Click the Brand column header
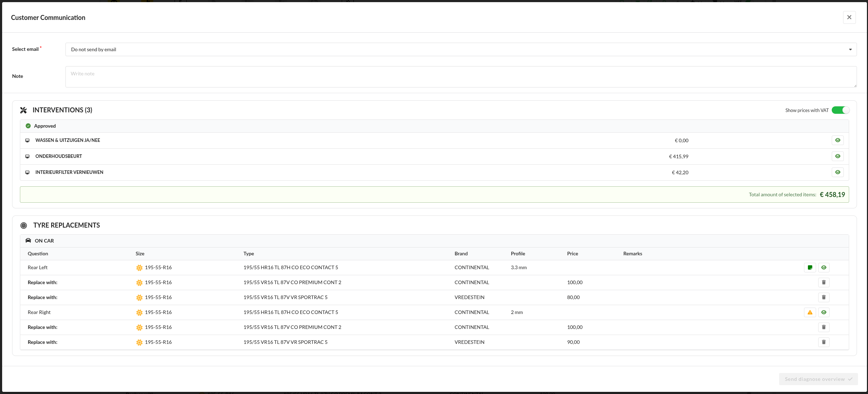The width and height of the screenshot is (868, 394). (x=461, y=254)
